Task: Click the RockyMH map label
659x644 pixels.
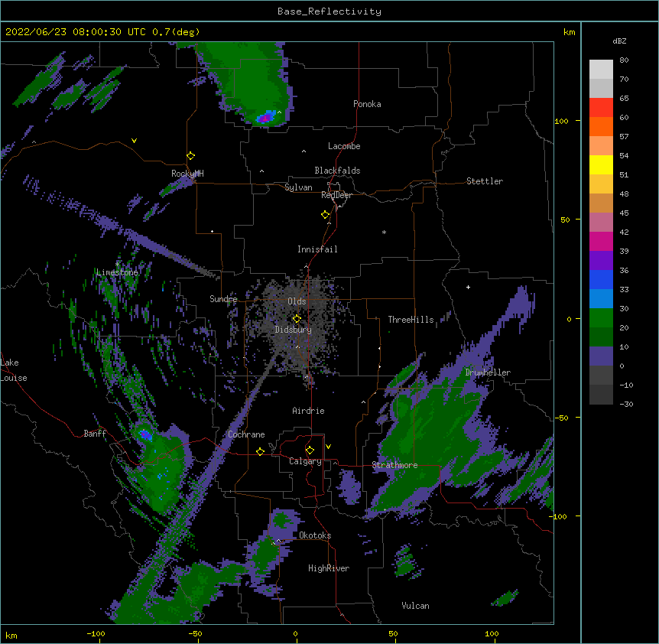Action: click(187, 174)
